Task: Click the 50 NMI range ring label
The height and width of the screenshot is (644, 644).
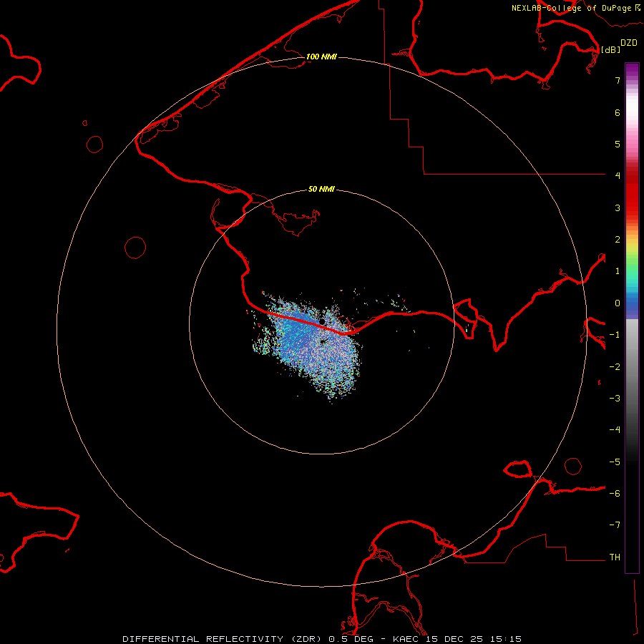Action: tap(321, 189)
